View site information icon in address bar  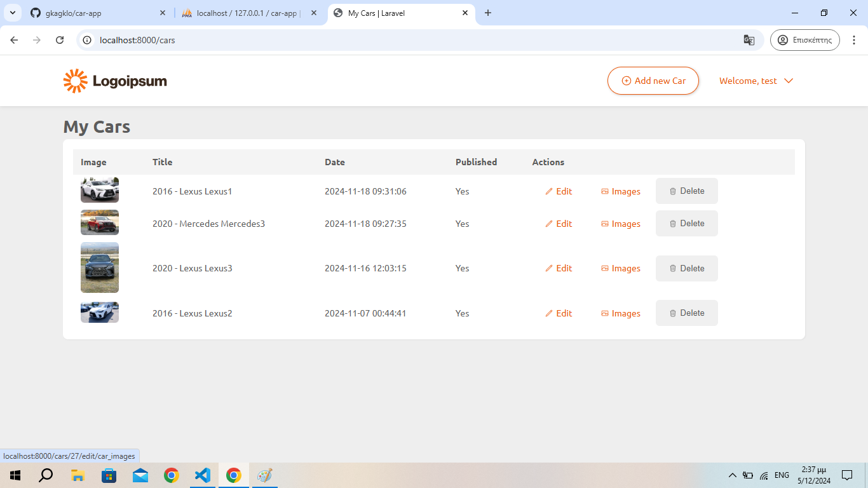coord(88,40)
